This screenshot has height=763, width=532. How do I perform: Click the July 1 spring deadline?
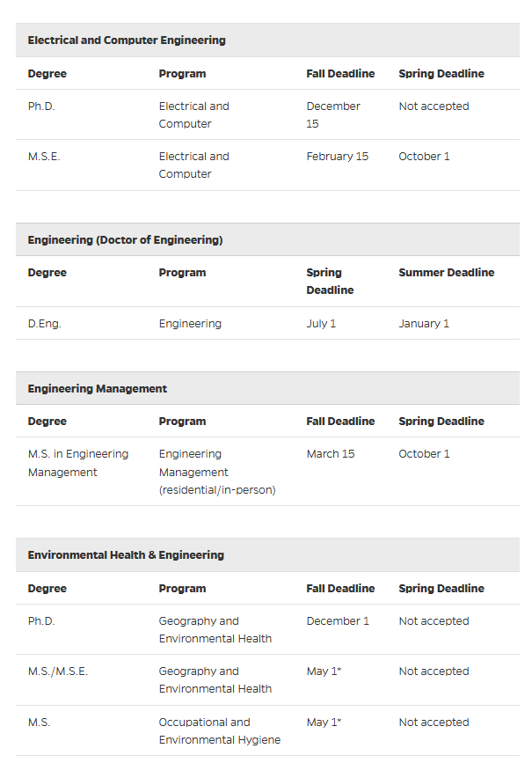(321, 324)
